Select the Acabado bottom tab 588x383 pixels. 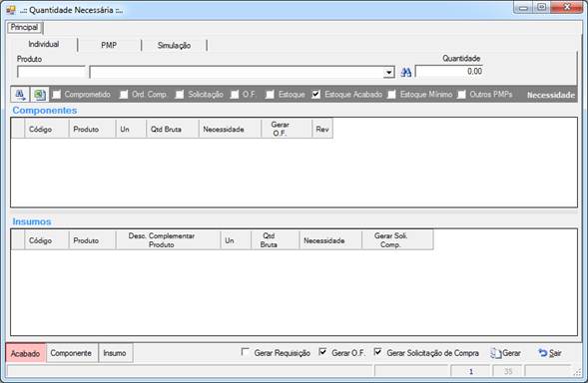tap(26, 353)
